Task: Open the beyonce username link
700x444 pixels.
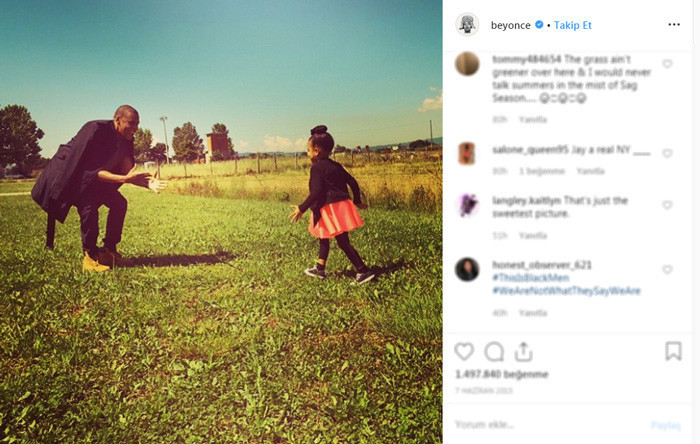Action: click(x=510, y=25)
